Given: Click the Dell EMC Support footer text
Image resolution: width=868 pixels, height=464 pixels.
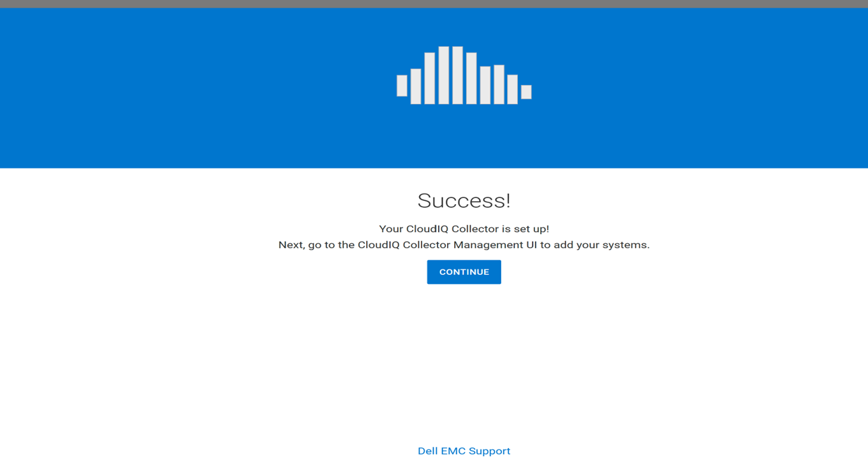Looking at the screenshot, I should pos(464,451).
